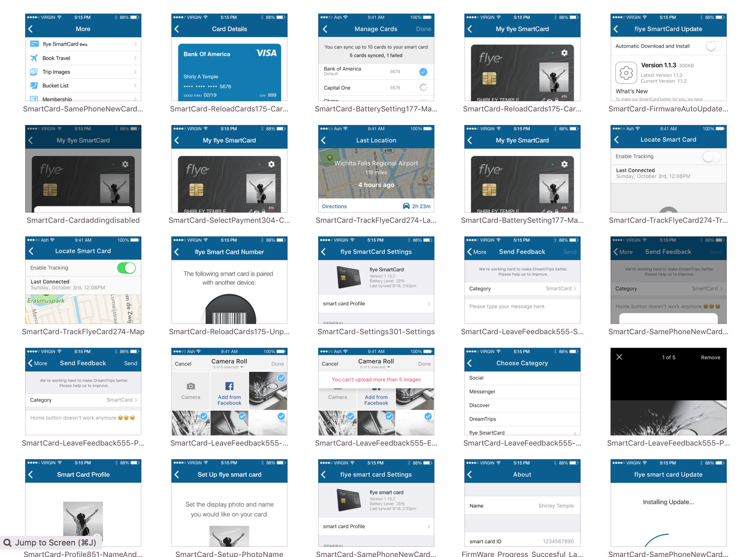
Task: Open flye SmartCard chevron in Choose Category
Action: pyautogui.click(x=575, y=433)
